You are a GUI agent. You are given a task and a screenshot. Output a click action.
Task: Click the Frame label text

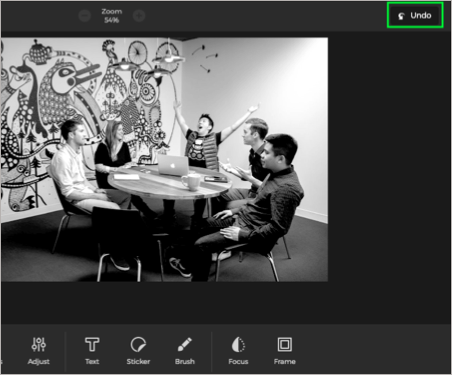(285, 361)
